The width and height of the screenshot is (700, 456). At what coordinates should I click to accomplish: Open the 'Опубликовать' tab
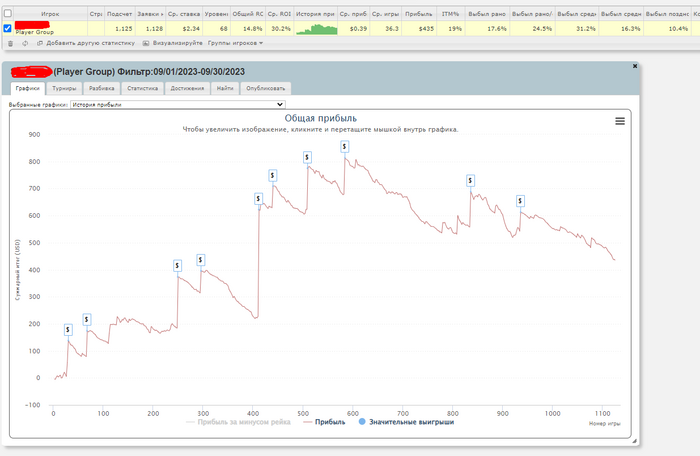pos(266,88)
